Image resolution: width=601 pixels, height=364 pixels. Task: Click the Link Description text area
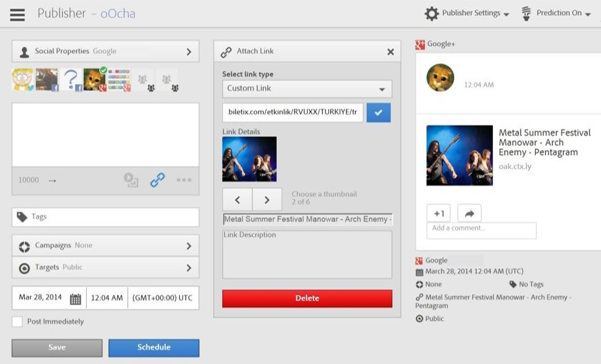coord(307,254)
